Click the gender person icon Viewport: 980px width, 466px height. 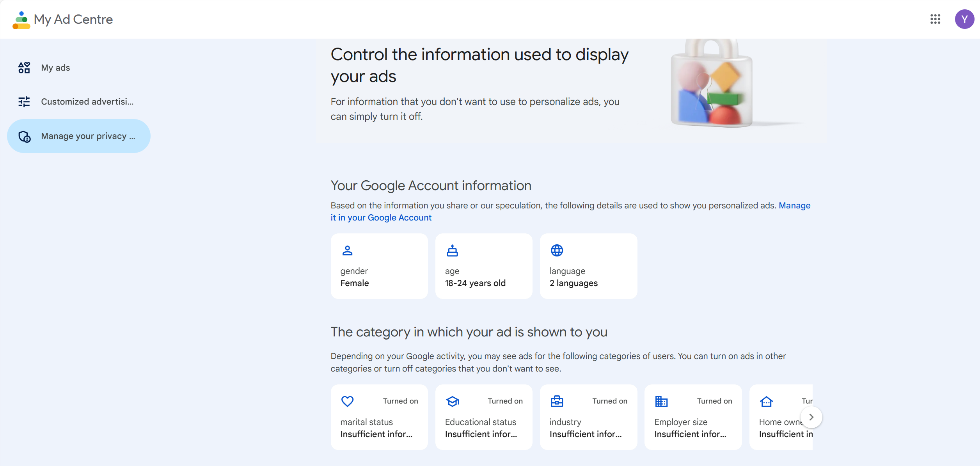(347, 251)
